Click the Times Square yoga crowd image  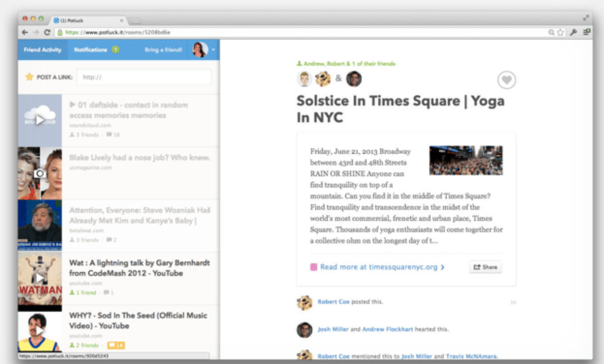(x=466, y=160)
